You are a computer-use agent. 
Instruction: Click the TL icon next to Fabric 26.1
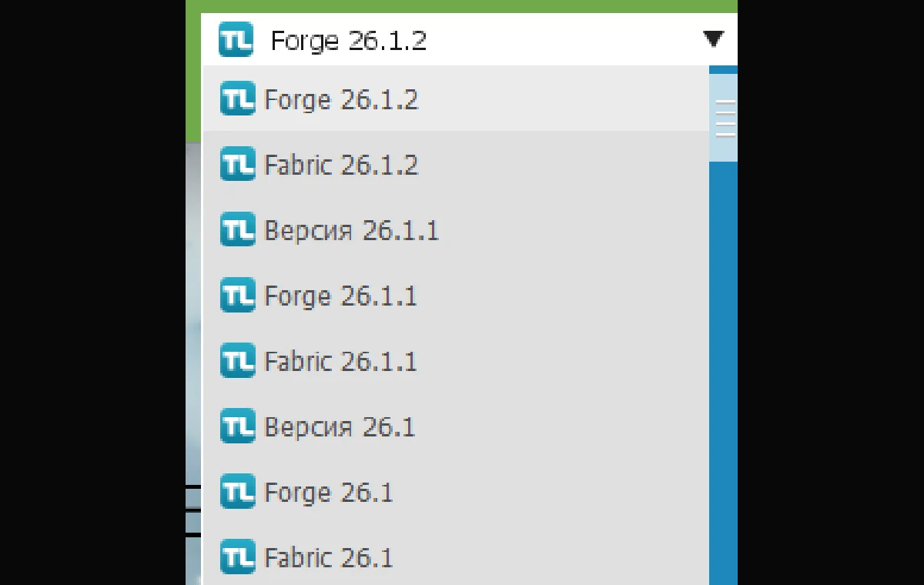point(237,557)
